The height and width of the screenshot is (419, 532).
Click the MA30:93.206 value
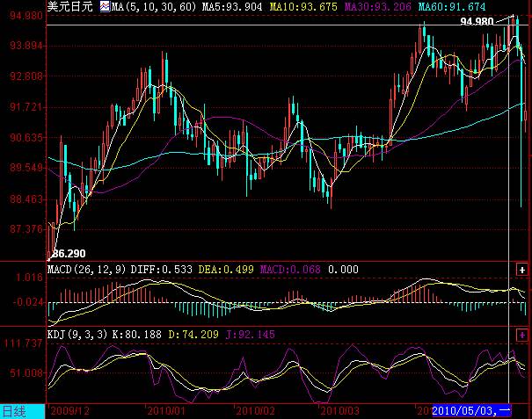(378, 7)
